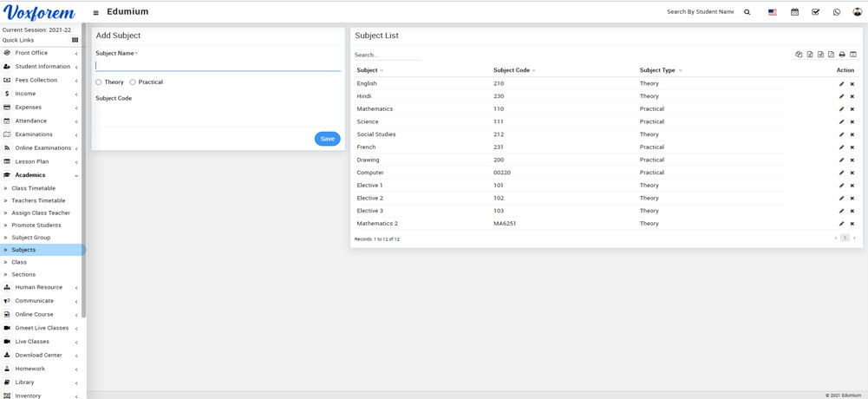Go to Subject Group menu item
The image size is (868, 399).
click(30, 238)
